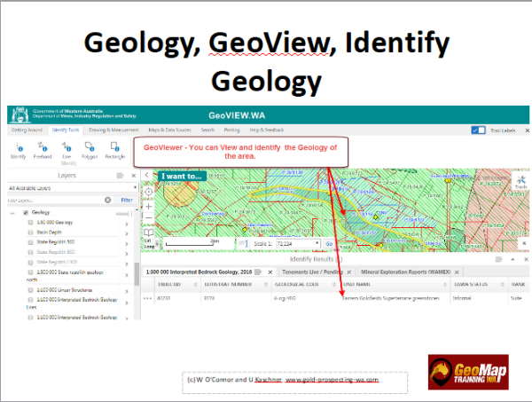
Task: Open the Search toolbar tab
Action: click(x=207, y=130)
